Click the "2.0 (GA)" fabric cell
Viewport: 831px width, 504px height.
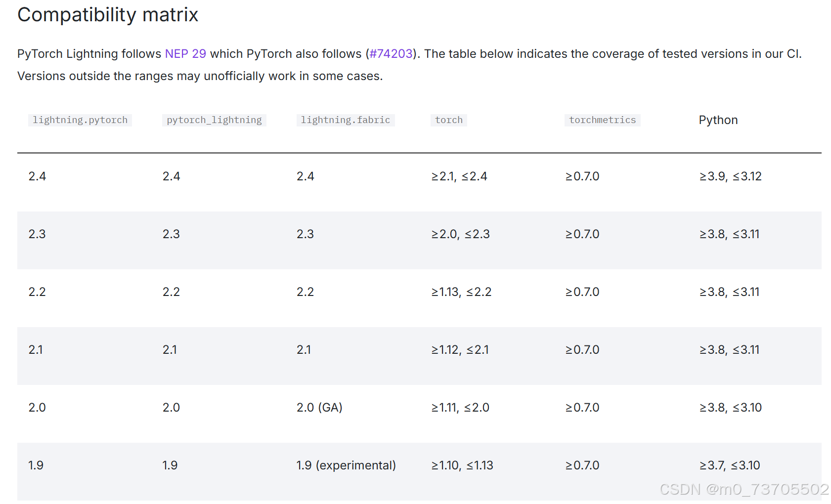319,408
